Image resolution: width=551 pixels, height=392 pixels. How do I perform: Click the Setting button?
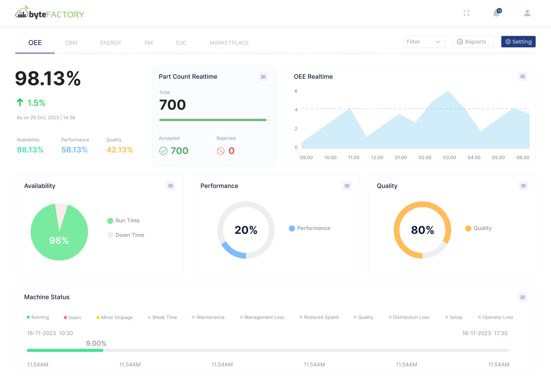coord(518,42)
